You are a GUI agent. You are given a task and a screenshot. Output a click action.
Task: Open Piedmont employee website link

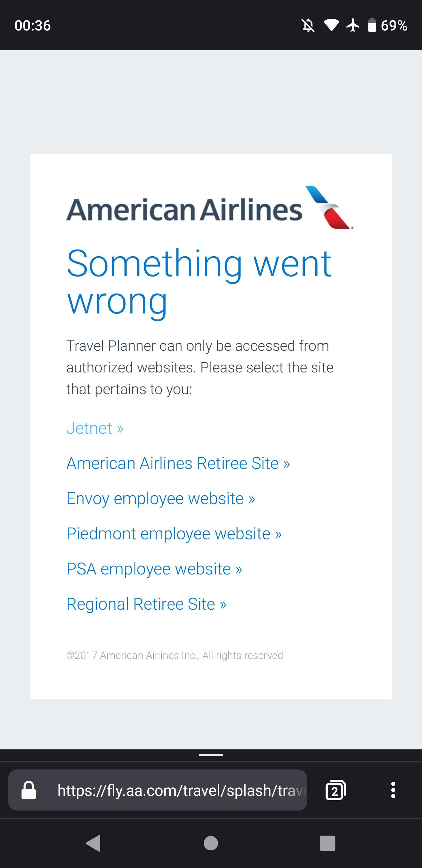[174, 534]
